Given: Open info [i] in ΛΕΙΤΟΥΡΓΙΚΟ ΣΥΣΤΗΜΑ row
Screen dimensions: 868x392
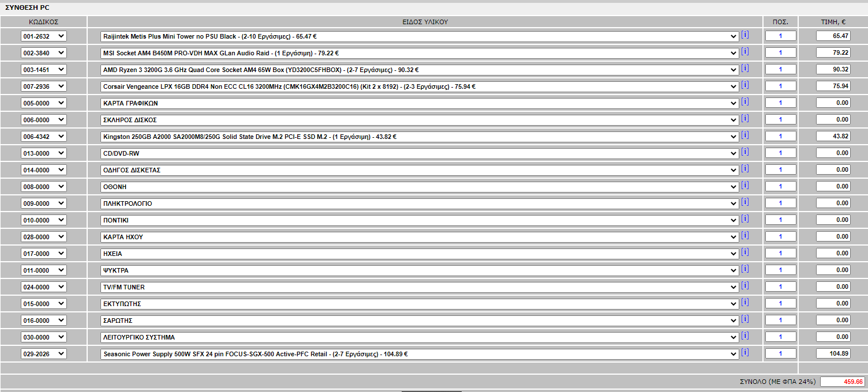Looking at the screenshot, I should point(745,336).
